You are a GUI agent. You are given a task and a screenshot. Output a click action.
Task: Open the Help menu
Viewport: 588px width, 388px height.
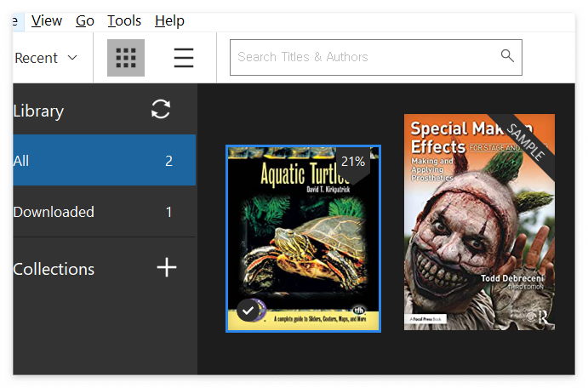(169, 21)
